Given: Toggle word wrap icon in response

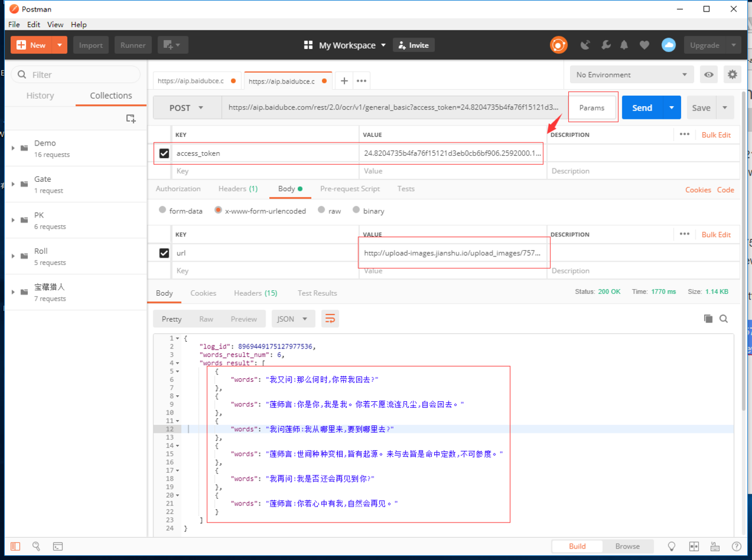Looking at the screenshot, I should point(330,319).
